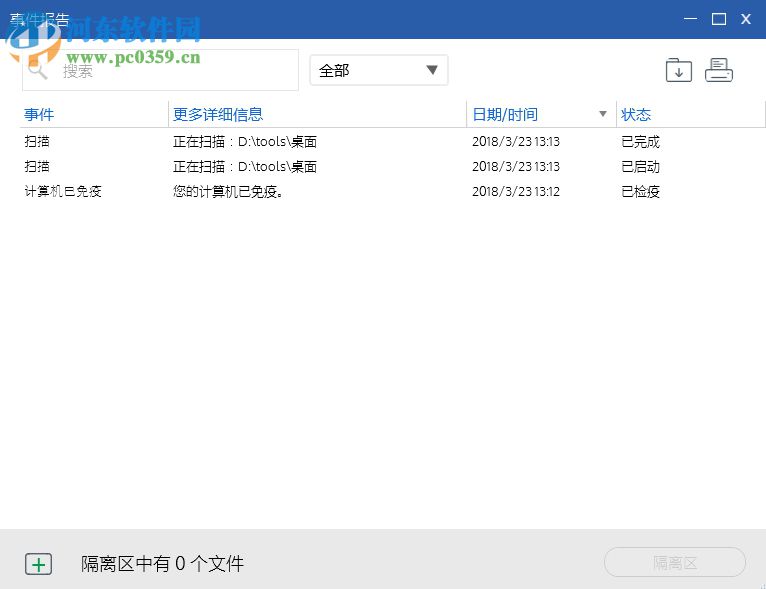
Task: Click the 隔离区中有 0 个文件 text
Action: [162, 564]
